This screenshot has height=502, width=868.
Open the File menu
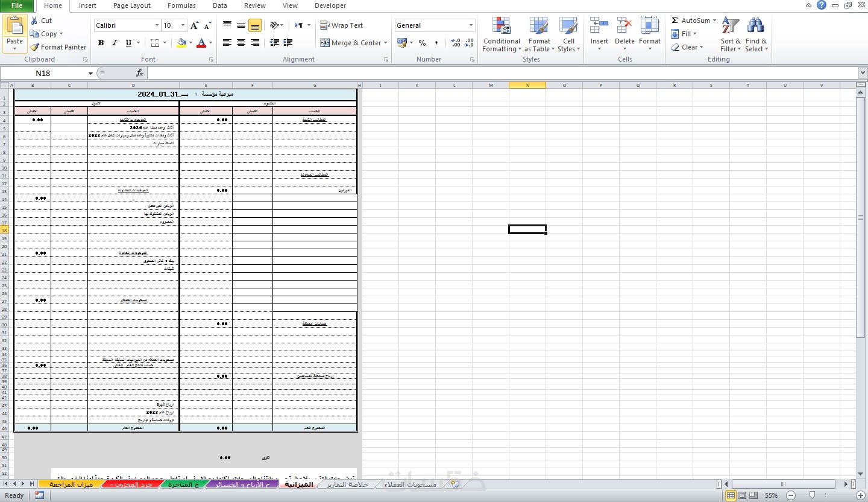17,5
